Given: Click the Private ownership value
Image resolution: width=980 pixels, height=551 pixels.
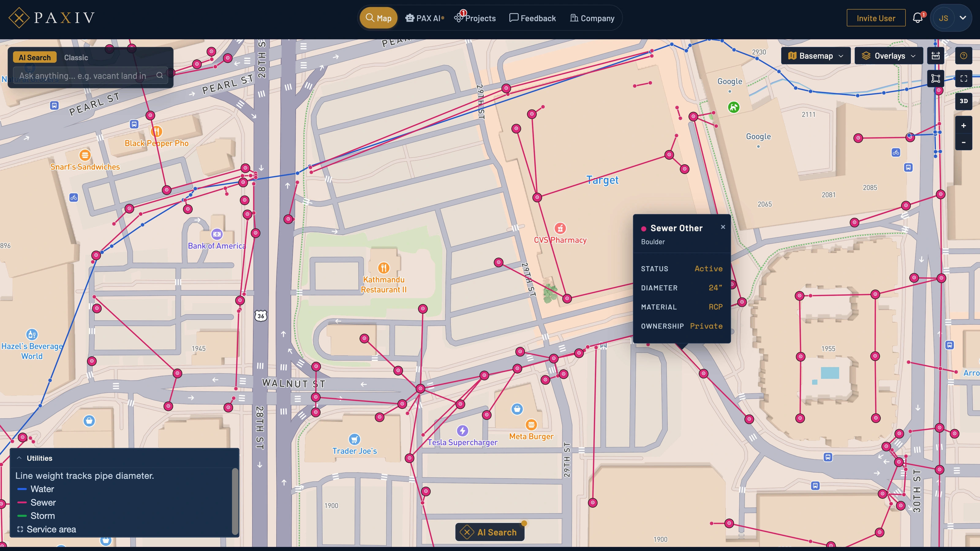Looking at the screenshot, I should point(706,326).
